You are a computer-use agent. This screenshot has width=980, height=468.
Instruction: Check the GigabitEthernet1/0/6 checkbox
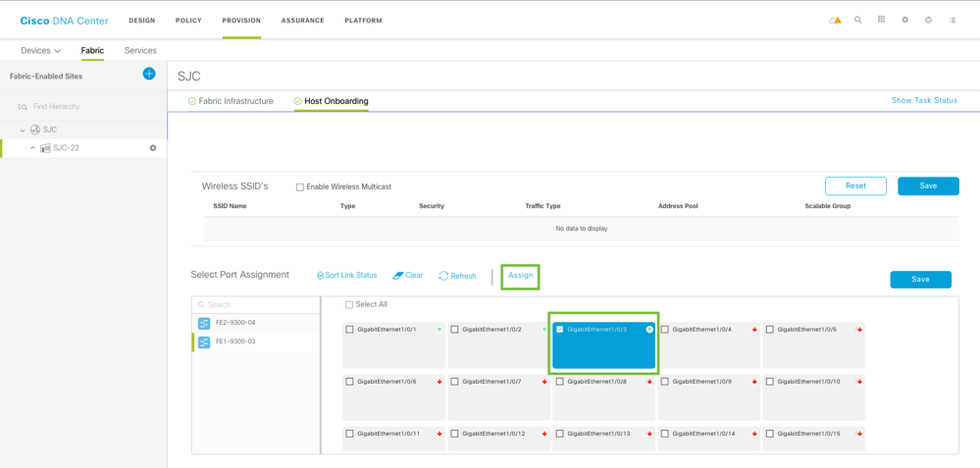point(350,381)
